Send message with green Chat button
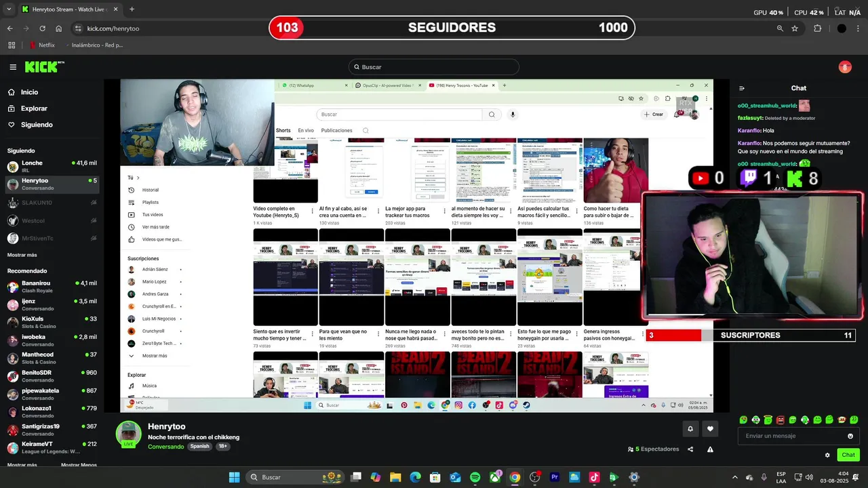The height and width of the screenshot is (488, 868). point(848,455)
